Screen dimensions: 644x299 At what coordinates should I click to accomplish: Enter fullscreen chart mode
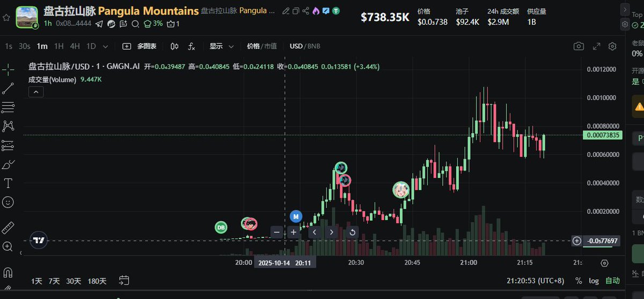(x=596, y=47)
